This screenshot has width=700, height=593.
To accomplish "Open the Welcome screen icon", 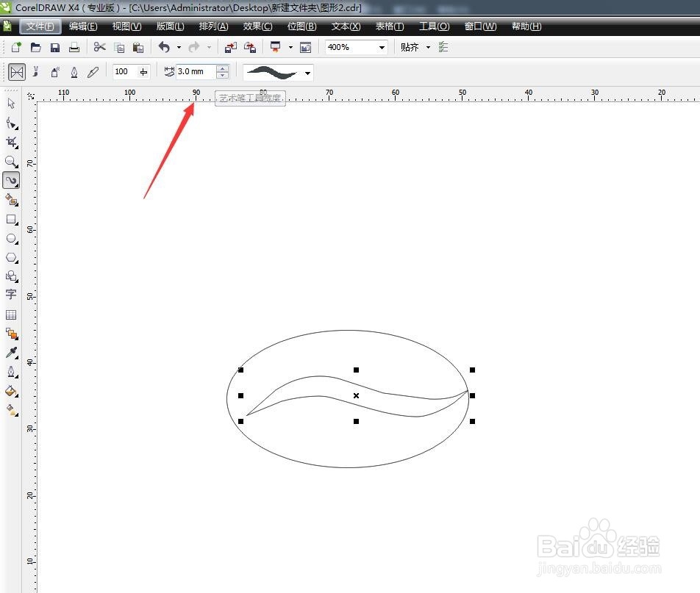I will click(305, 47).
